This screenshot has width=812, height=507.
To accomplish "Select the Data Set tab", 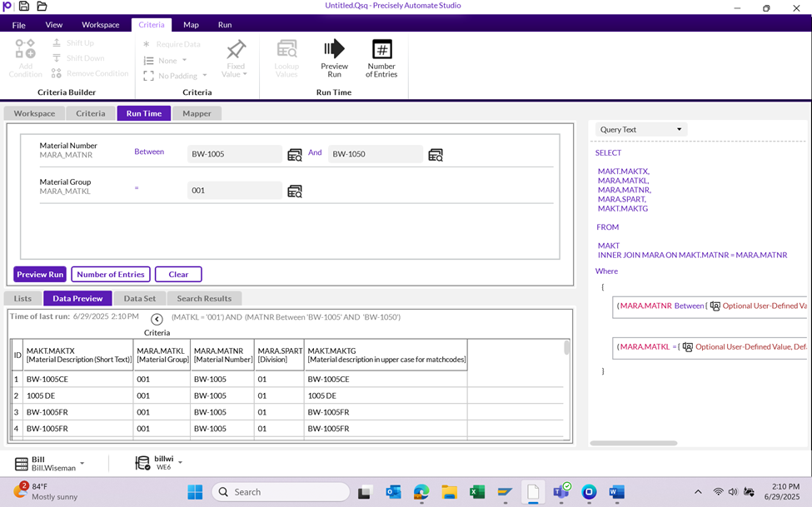I will [x=139, y=298].
